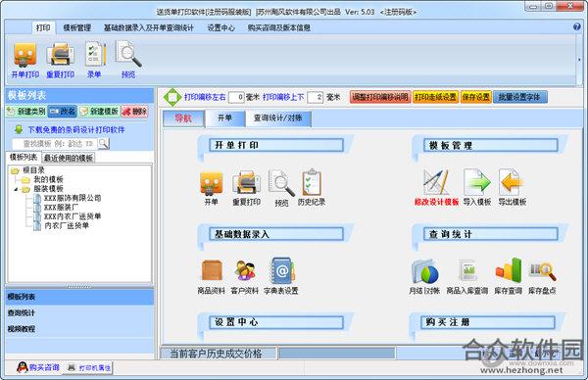Viewport: 588px width, 380px height.
Task: Click the 设置中心 section header
Action: 276,322
